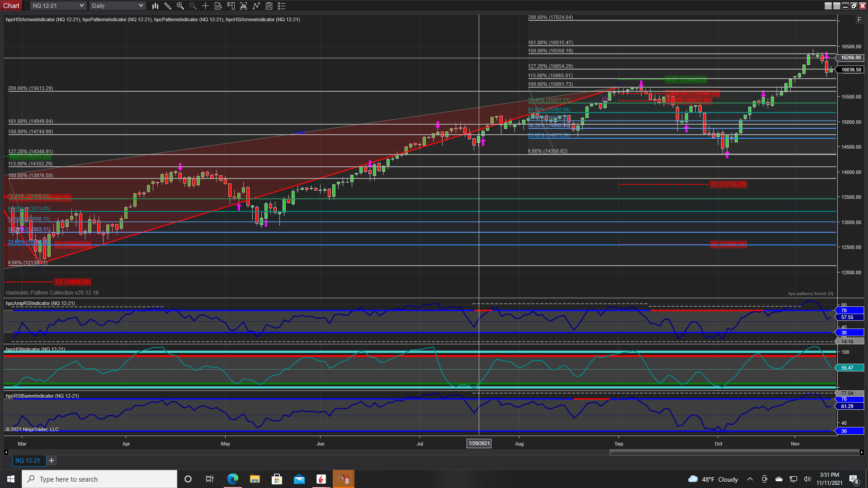
Task: Add a new chart tab with plus
Action: click(52, 460)
